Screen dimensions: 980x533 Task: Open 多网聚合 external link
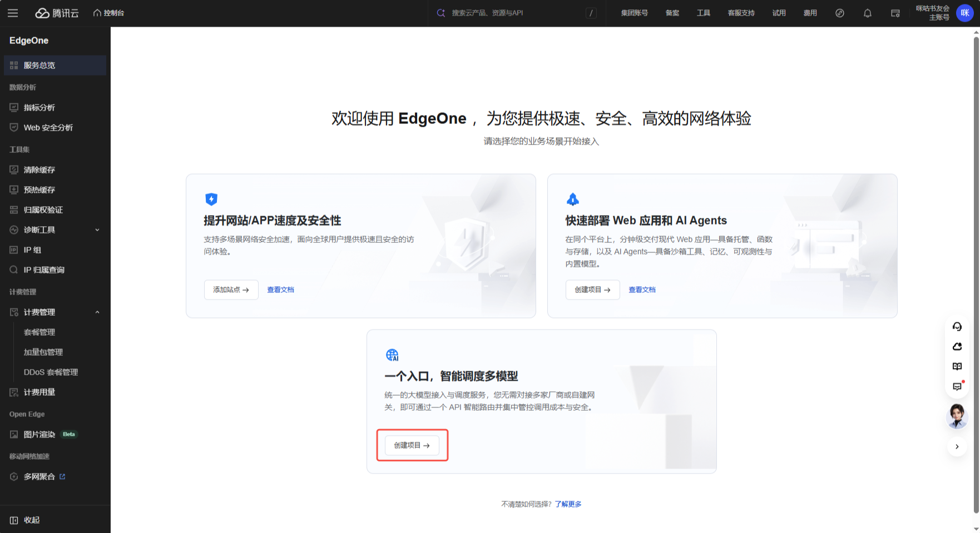coord(55,476)
